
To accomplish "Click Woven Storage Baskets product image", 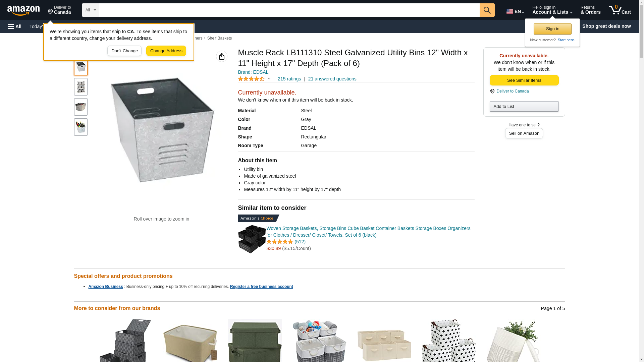I will tap(252, 239).
